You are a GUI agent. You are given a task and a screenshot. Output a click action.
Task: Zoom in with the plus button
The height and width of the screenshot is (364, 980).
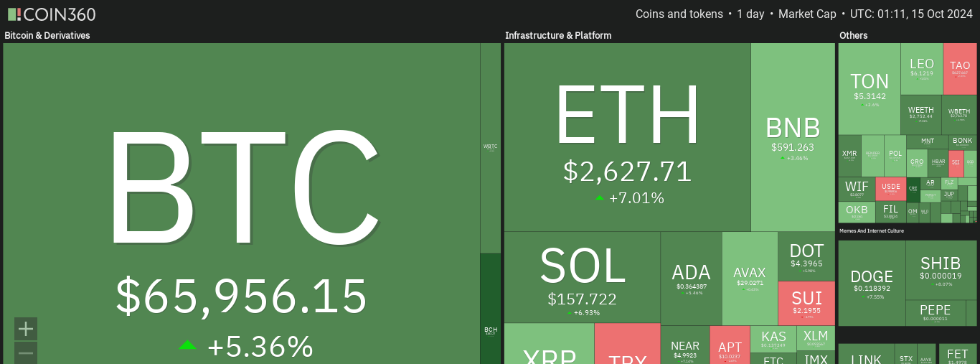(x=26, y=329)
